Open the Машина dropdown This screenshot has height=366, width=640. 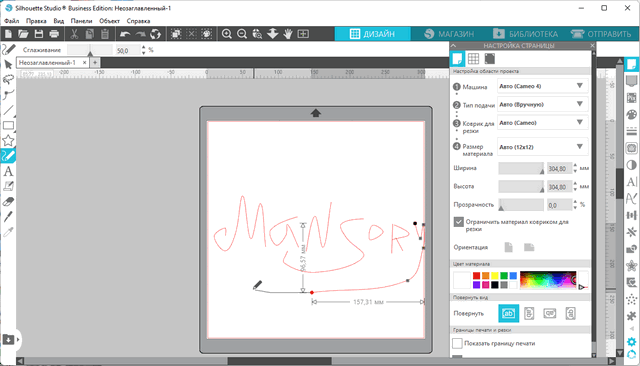point(542,86)
